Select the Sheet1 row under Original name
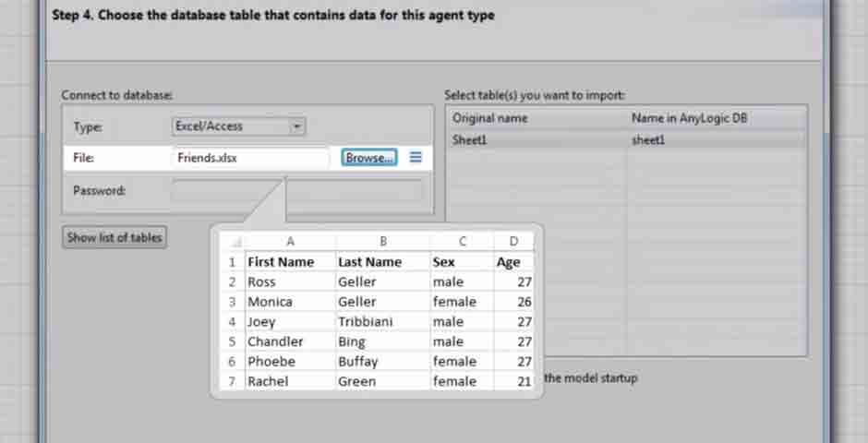The width and height of the screenshot is (868, 443). (x=536, y=140)
